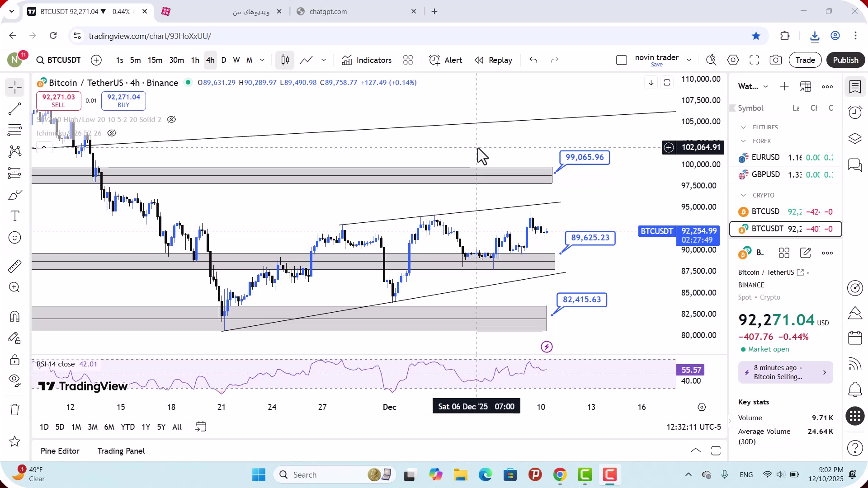The image size is (868, 488).
Task: Open Chrome in Windows taskbar
Action: (560, 475)
